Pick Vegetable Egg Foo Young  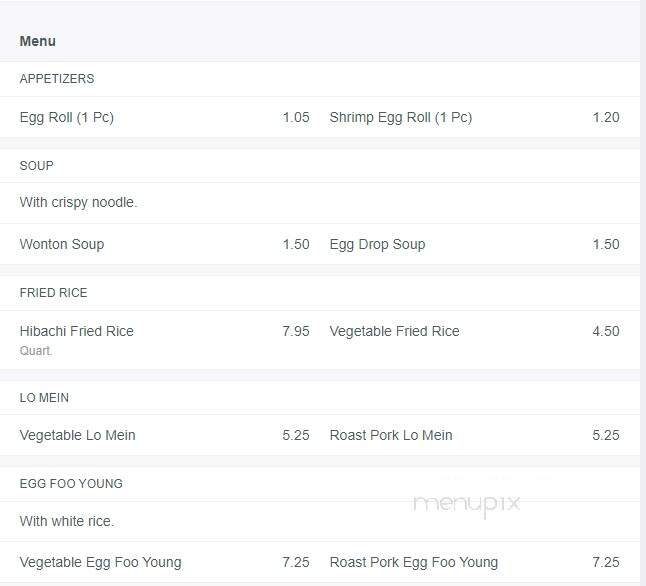[101, 562]
